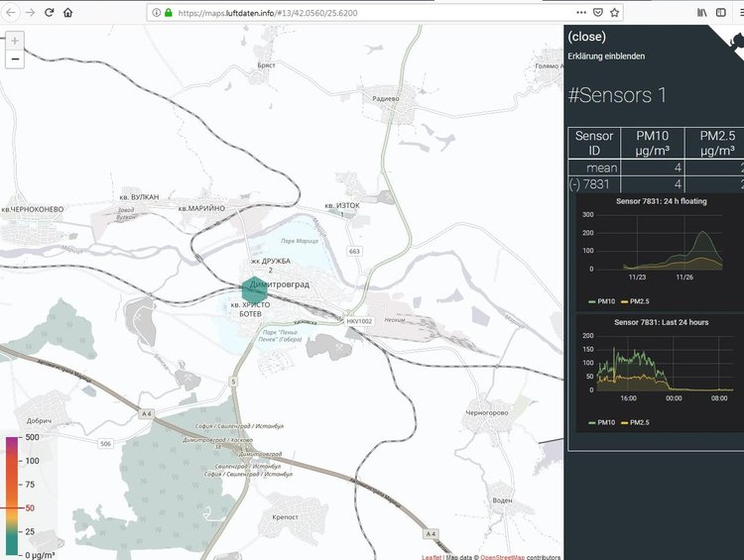Zoom in on the map
This screenshot has width=744, height=560.
(14, 42)
